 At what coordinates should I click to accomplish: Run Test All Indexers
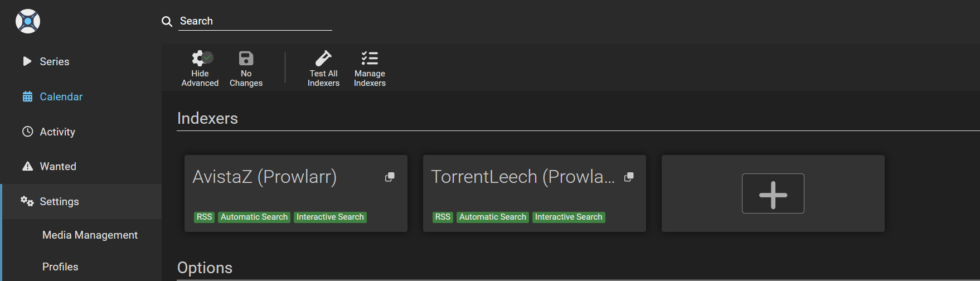pos(323,69)
